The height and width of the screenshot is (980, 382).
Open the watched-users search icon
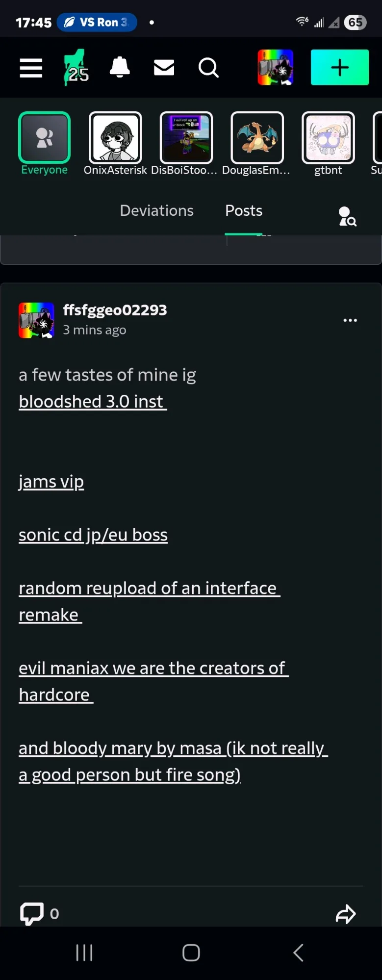coord(347,216)
